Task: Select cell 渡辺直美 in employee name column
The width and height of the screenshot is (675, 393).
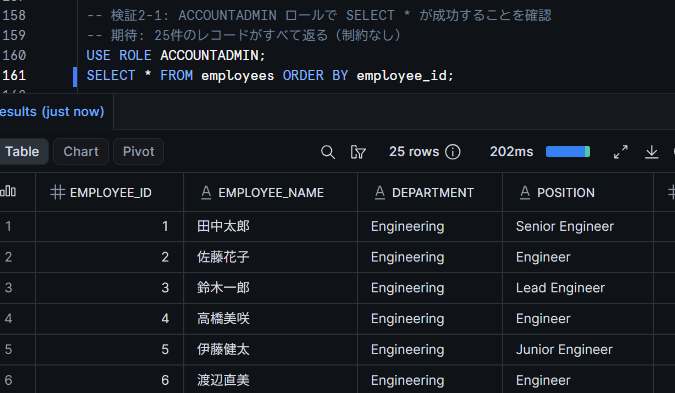Action: [270, 380]
